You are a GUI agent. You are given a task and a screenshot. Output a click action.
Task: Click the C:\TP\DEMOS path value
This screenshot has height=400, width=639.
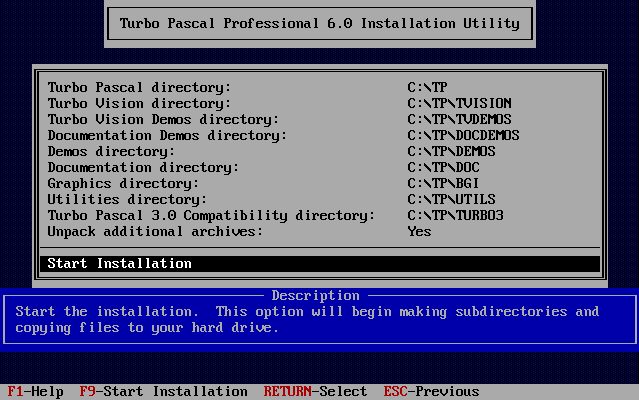click(x=451, y=151)
